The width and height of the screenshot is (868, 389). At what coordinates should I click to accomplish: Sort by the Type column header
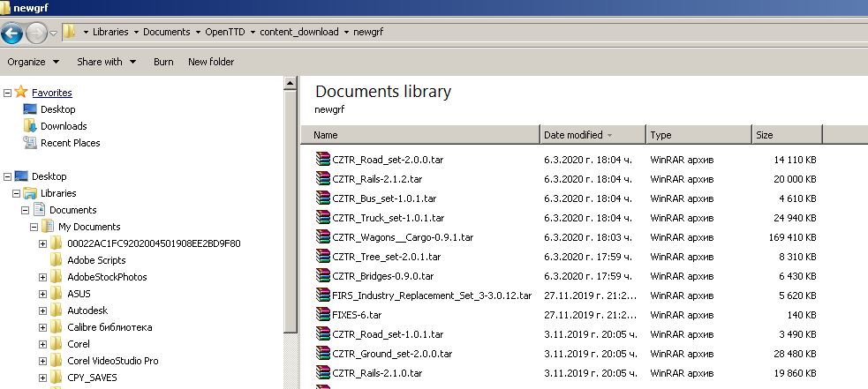click(698, 134)
